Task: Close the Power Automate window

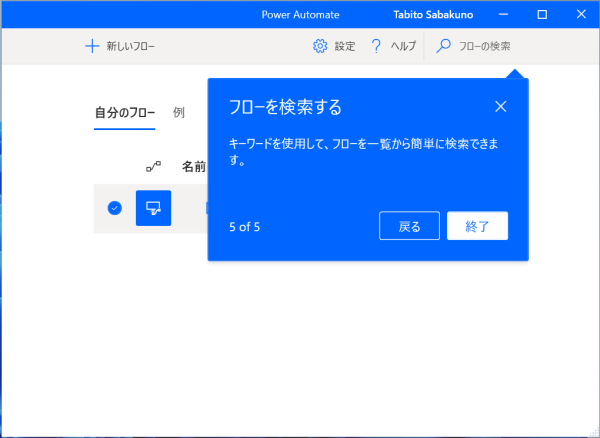Action: pyautogui.click(x=581, y=15)
